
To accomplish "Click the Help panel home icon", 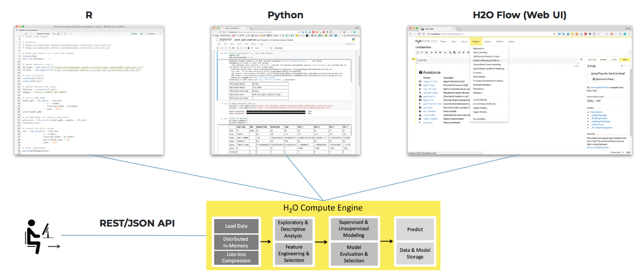I will click(x=622, y=66).
